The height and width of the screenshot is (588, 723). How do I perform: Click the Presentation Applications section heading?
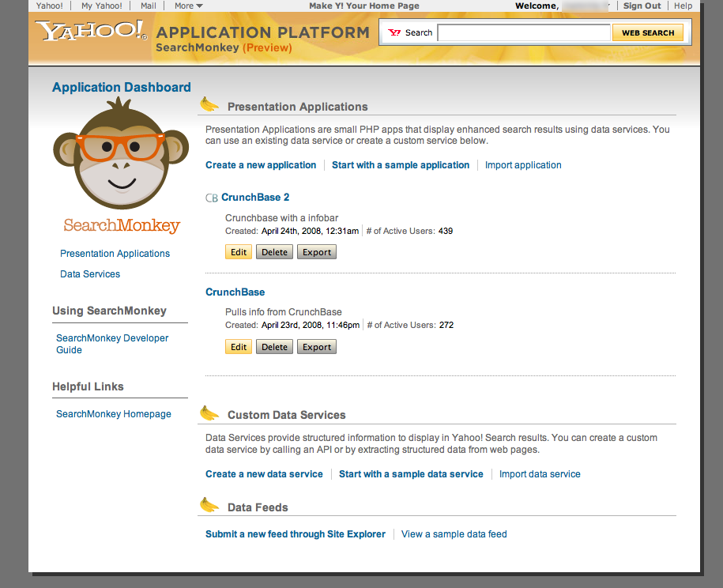click(x=298, y=107)
